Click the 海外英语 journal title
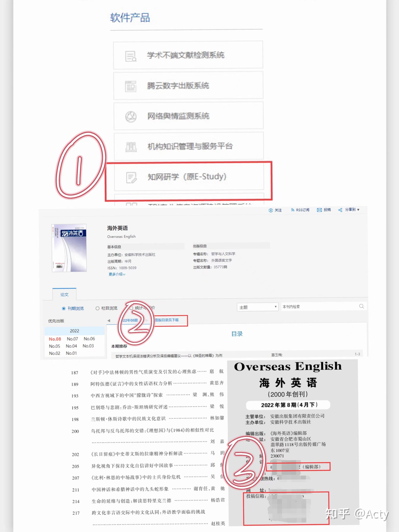The image size is (399, 532). click(117, 228)
